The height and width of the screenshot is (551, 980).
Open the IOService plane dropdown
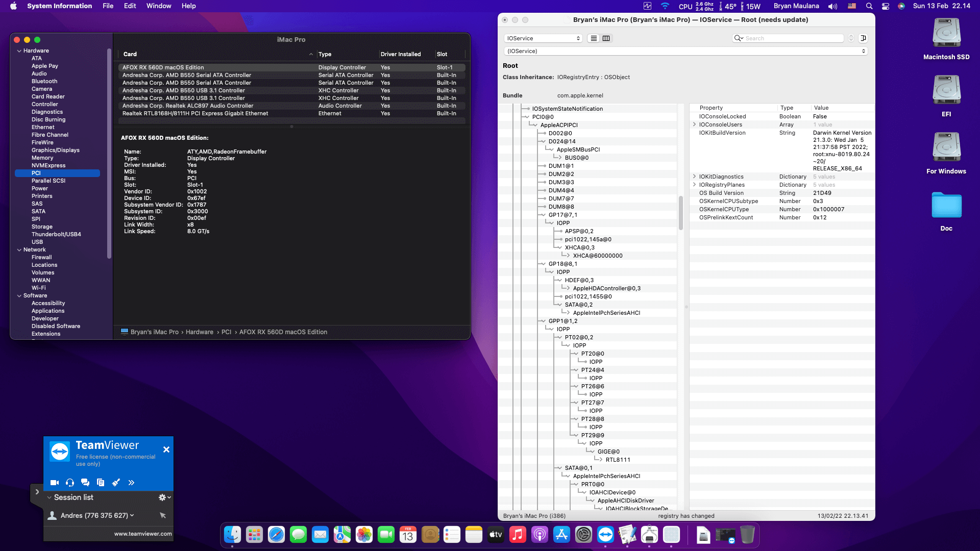pos(543,38)
